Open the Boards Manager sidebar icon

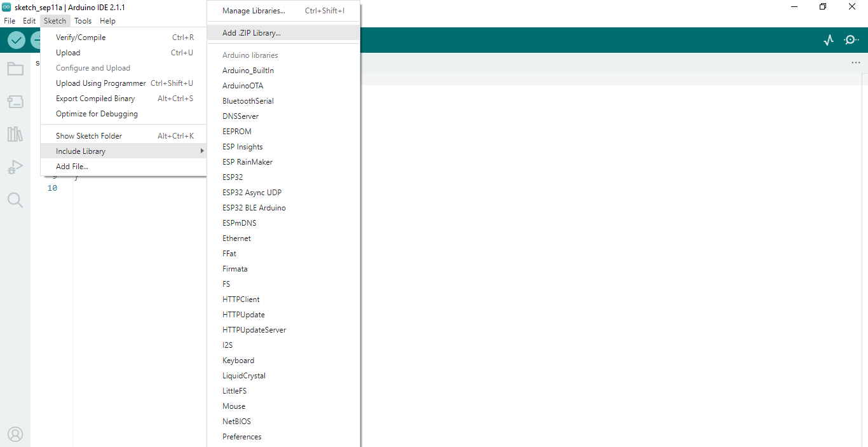coord(15,102)
